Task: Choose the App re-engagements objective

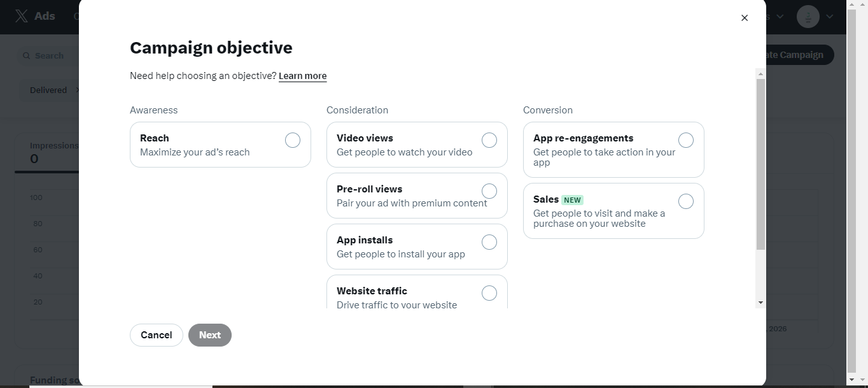Action: pos(686,140)
